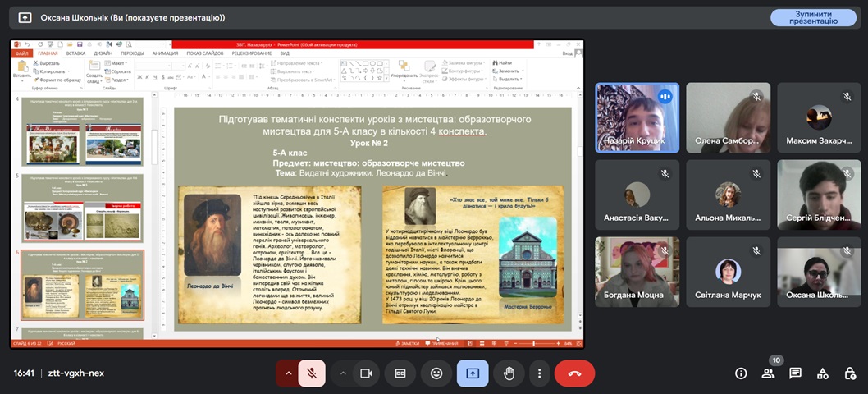This screenshot has width=868, height=394.
Task: Unmute the microphone in Meet toolbar
Action: pos(312,373)
